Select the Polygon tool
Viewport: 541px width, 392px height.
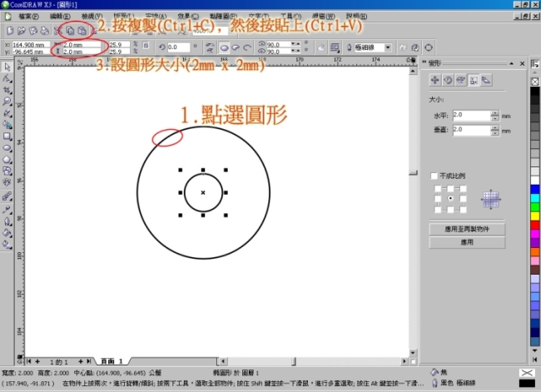click(7, 160)
